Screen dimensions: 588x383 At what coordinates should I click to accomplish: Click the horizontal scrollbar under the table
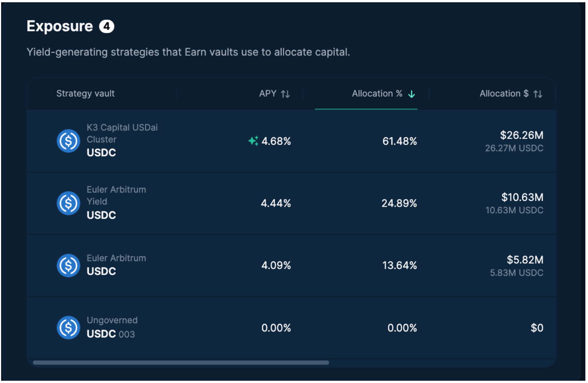coord(181,363)
